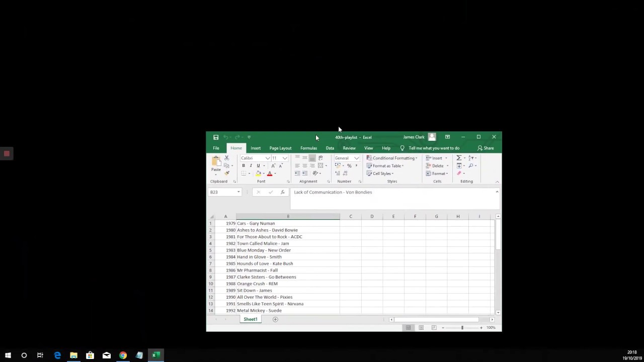This screenshot has height=362, width=644.
Task: Apply Percent Style format
Action: (x=349, y=165)
